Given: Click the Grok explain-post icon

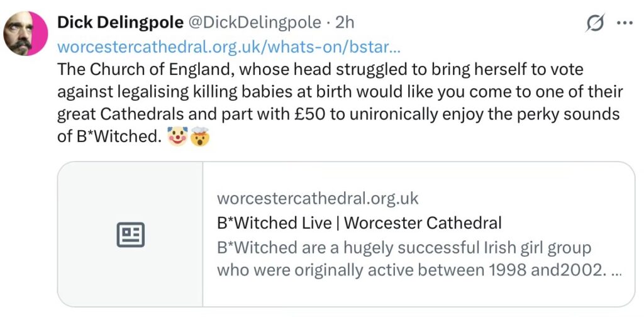Looking at the screenshot, I should pyautogui.click(x=595, y=23).
